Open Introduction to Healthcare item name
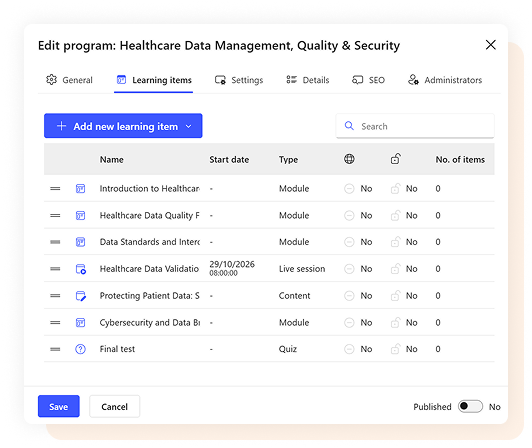532x448 pixels. tap(150, 189)
